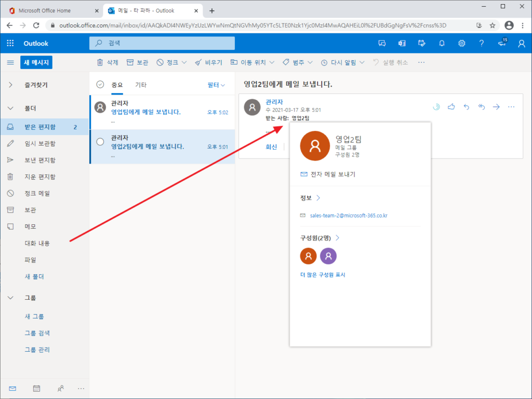Click the Reply arrow icon on the message
Image resolution: width=532 pixels, height=399 pixels.
tap(466, 107)
